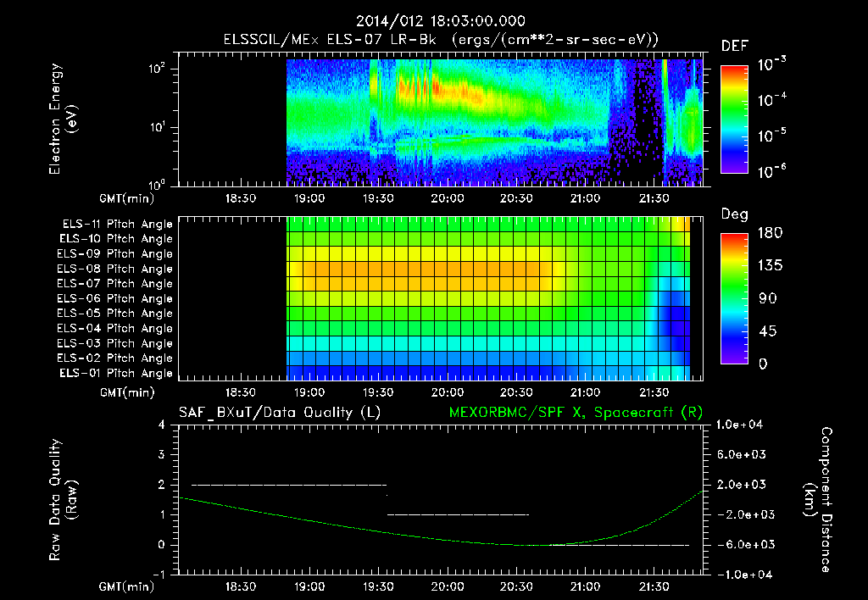Select the ELS-11 Pitch Angle row label
Screen dimensions: 868x600
point(117,225)
